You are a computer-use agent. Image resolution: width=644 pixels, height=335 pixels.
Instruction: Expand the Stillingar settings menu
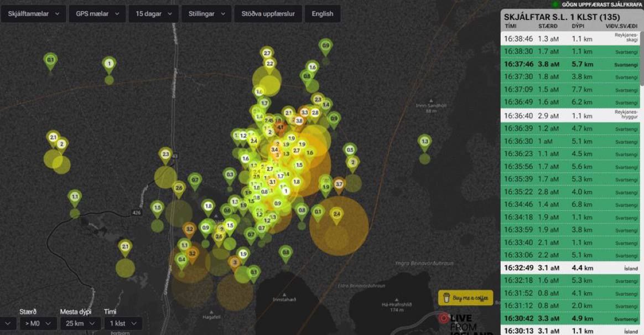(x=206, y=13)
